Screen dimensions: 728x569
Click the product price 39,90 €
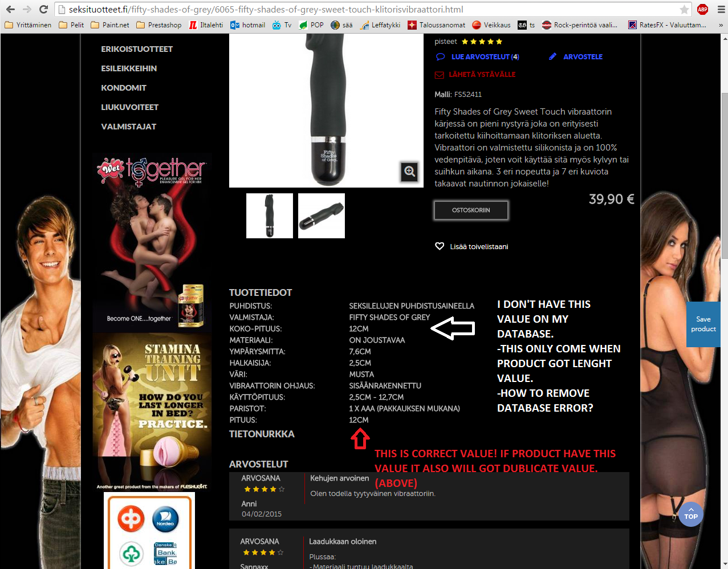click(x=611, y=199)
